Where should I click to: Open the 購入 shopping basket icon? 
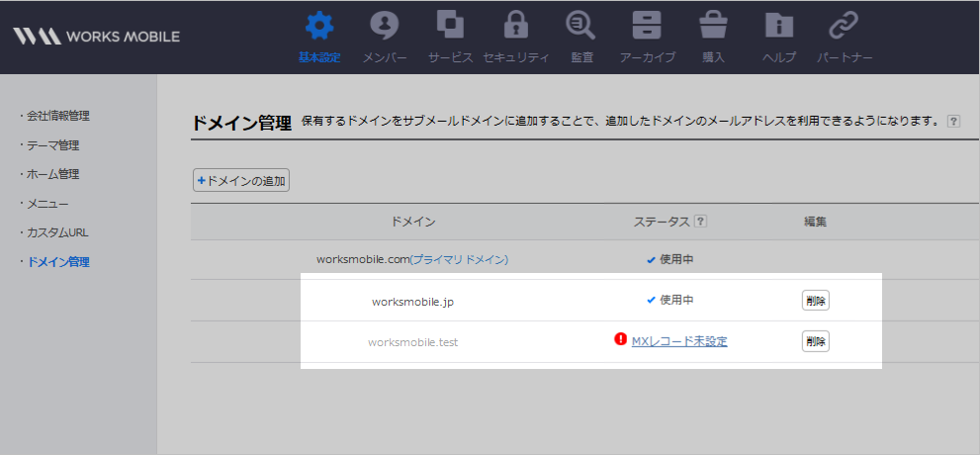click(x=713, y=25)
